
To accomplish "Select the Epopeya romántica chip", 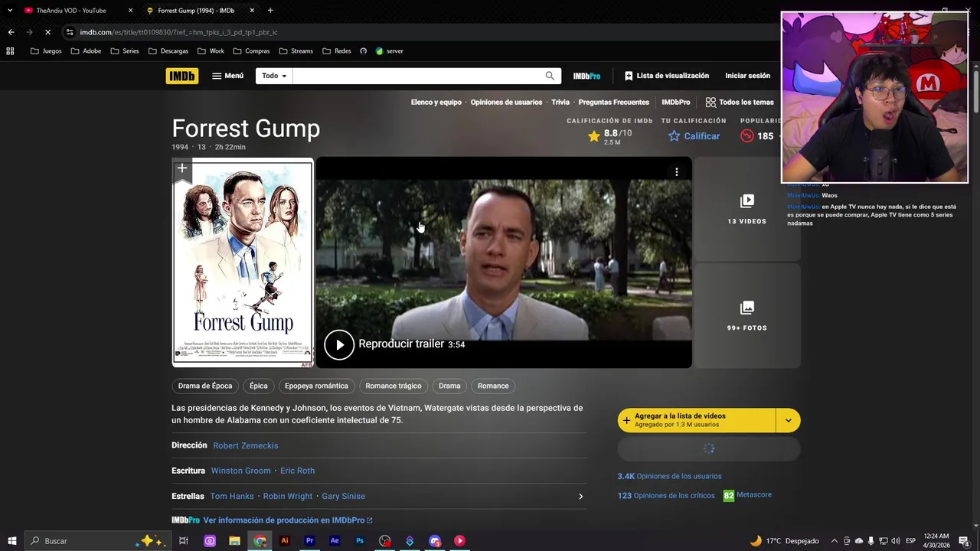I will 316,386.
